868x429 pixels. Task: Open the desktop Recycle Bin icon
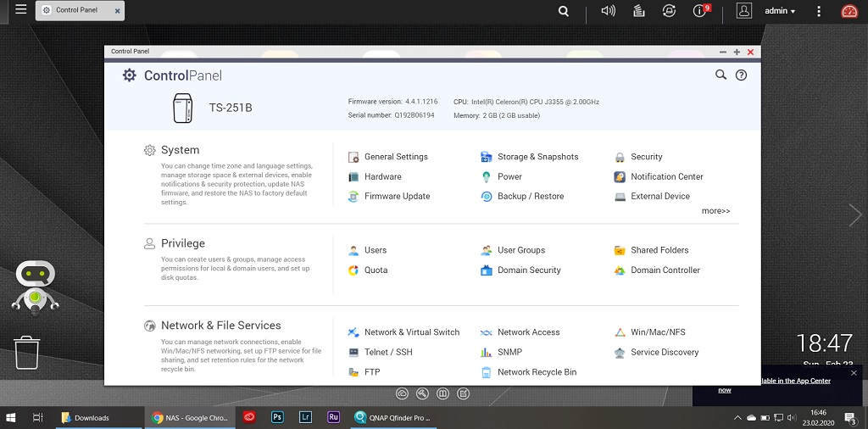[27, 353]
